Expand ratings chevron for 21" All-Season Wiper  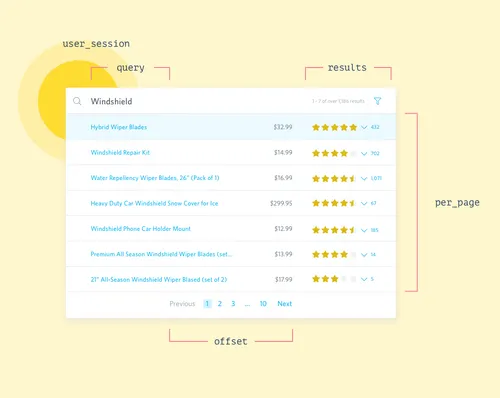(x=364, y=279)
